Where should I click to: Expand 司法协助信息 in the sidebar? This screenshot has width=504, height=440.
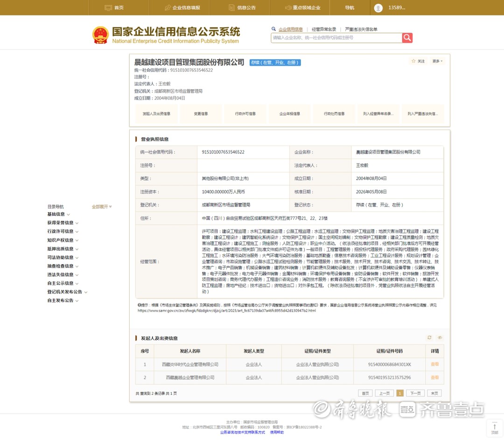pyautogui.click(x=63, y=258)
